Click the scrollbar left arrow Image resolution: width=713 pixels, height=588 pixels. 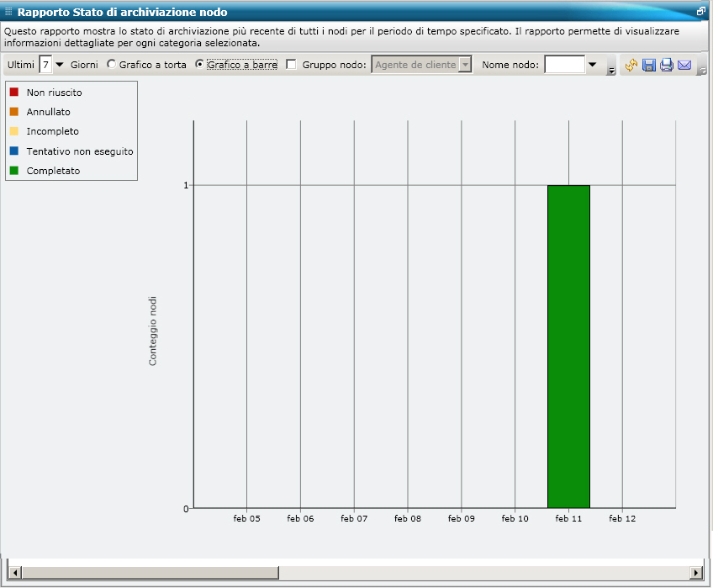point(14,573)
